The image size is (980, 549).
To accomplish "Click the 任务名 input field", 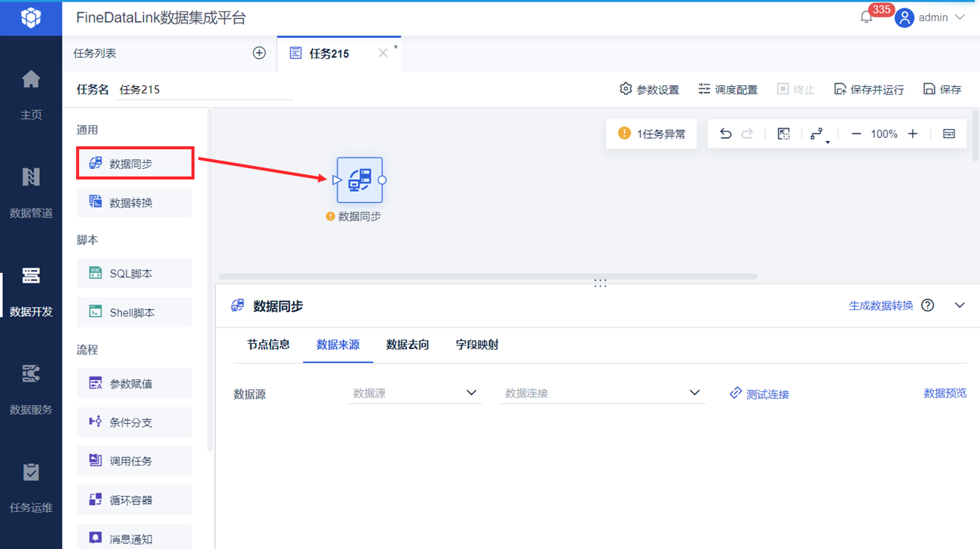I will (x=206, y=89).
